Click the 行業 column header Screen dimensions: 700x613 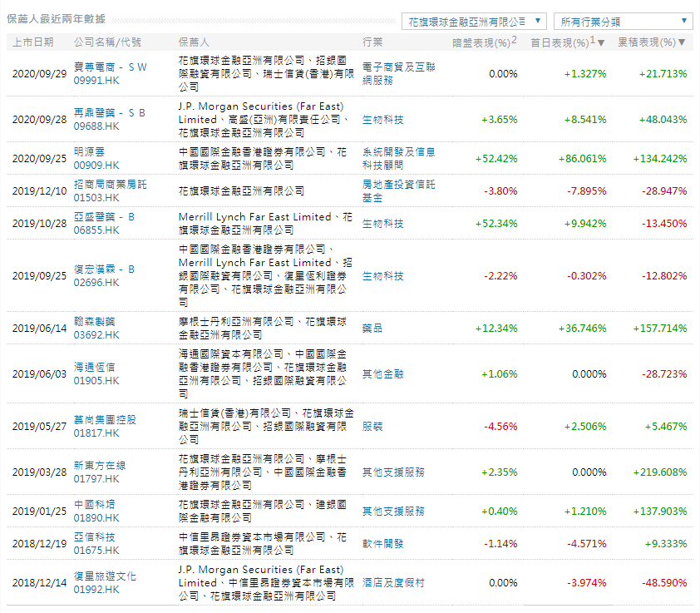[372, 42]
